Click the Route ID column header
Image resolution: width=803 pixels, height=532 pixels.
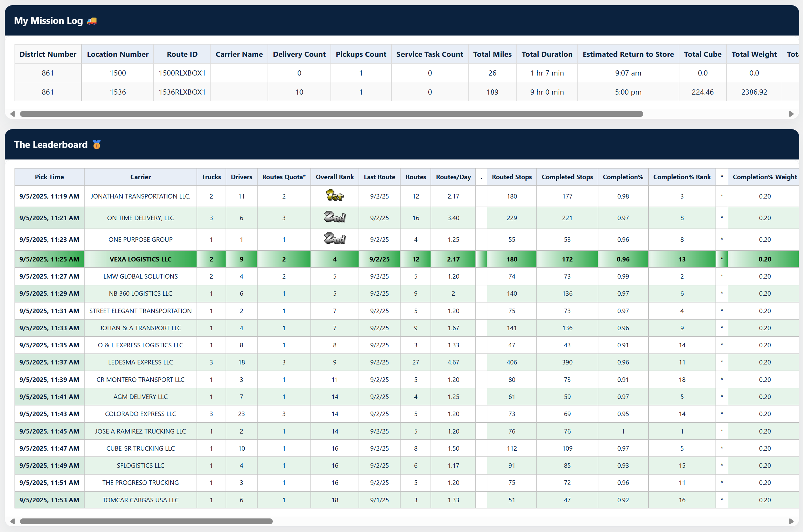[x=182, y=54]
